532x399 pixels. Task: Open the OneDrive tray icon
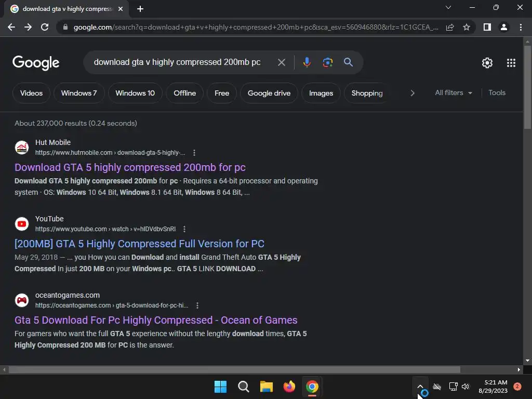[437, 387]
